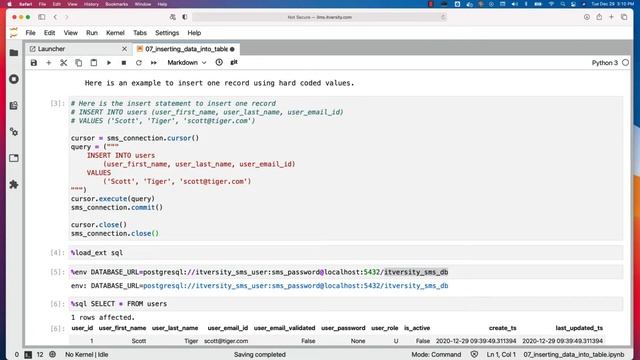Select the 07_inserting_data_into_table tab
Viewport: 640px width, 360px height.
pyautogui.click(x=186, y=49)
